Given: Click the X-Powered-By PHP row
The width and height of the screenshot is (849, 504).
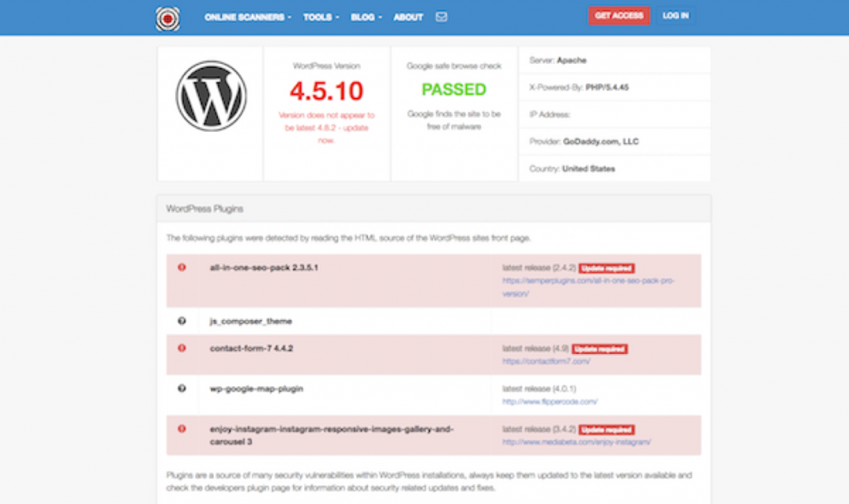Looking at the screenshot, I should tap(614, 87).
